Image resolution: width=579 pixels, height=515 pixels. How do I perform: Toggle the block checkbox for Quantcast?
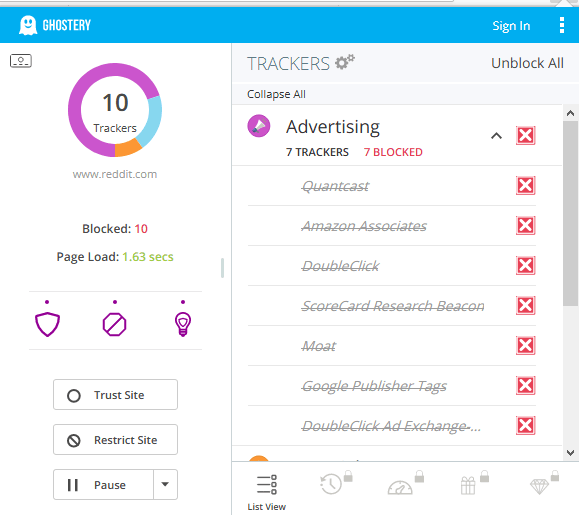click(525, 185)
